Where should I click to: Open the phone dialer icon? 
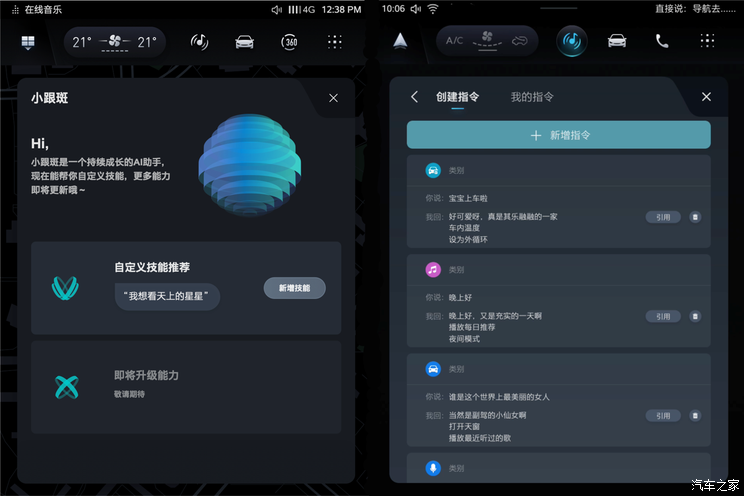662,41
